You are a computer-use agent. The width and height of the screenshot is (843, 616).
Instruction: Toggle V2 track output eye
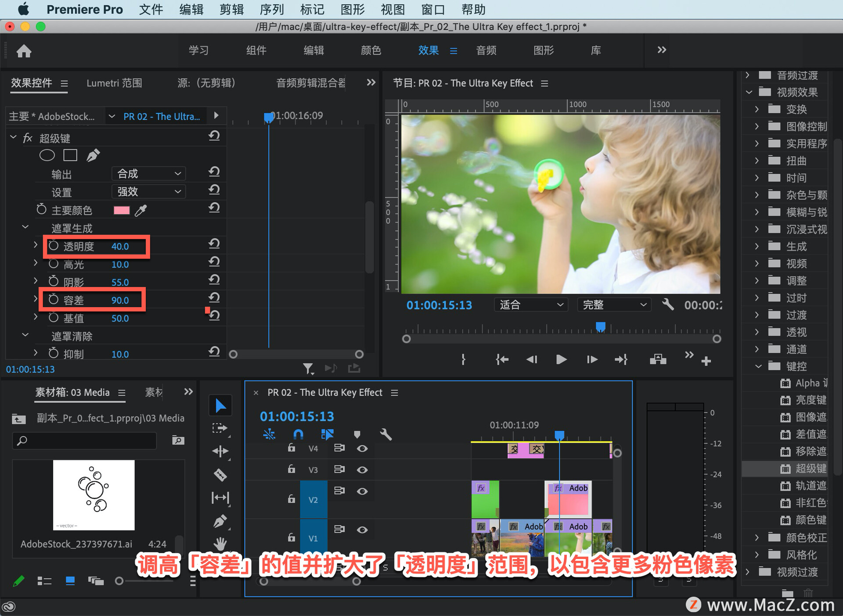coord(362,491)
